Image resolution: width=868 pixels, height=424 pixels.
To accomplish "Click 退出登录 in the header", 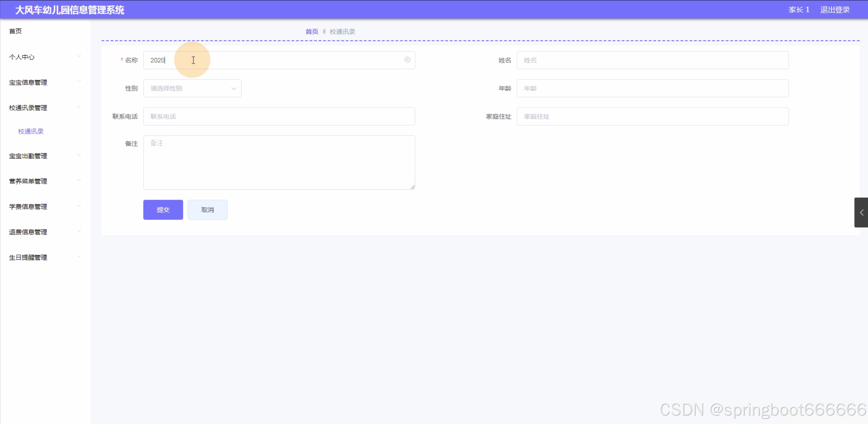I will [835, 10].
